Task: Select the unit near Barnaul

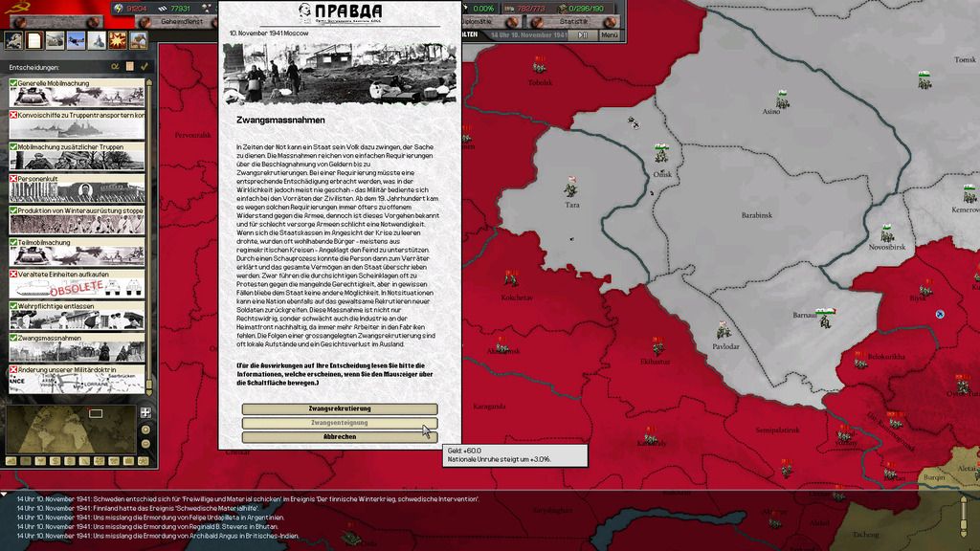Action: [826, 318]
